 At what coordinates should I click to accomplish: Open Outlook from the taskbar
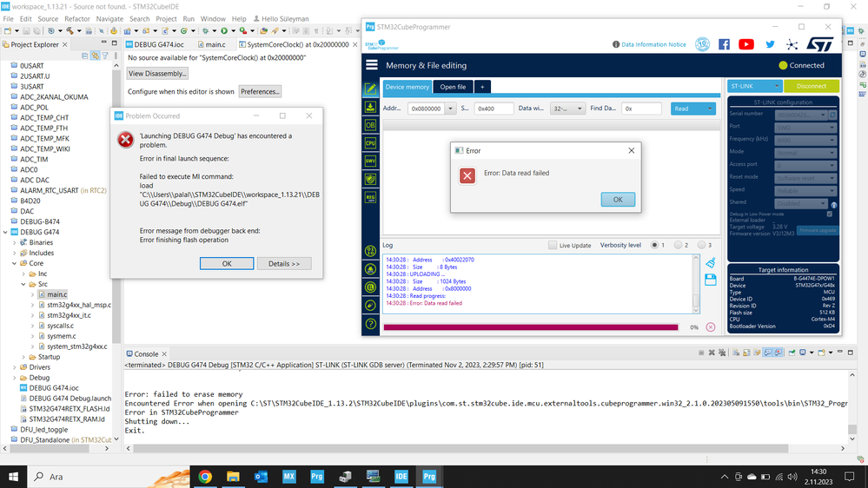[x=262, y=477]
